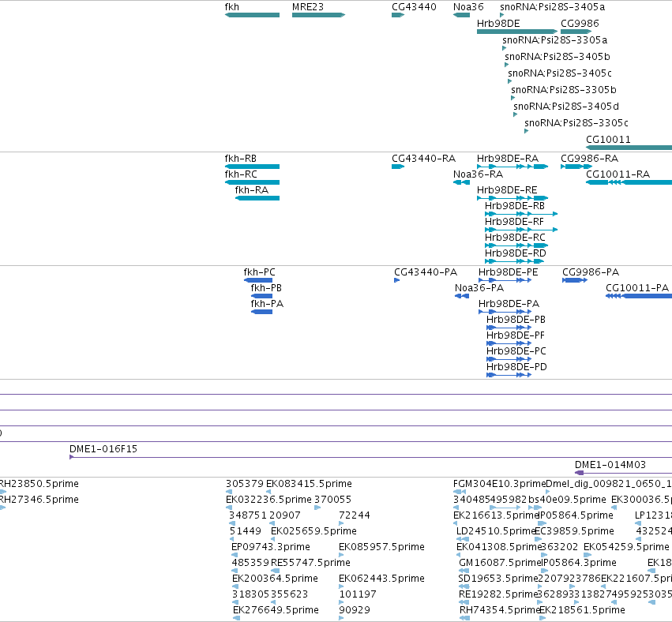Click the Hrb98DE-RF transcript label
The width and height of the screenshot is (672, 622).
coord(514,222)
